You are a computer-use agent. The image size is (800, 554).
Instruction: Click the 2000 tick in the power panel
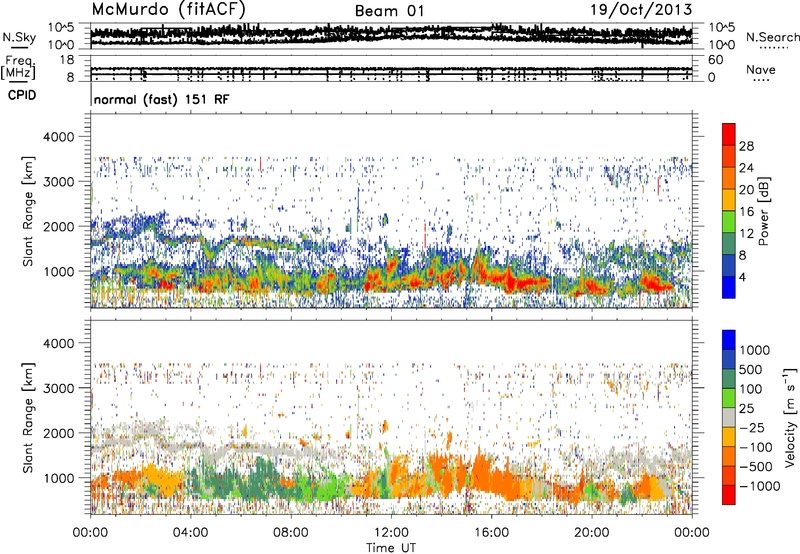point(58,226)
